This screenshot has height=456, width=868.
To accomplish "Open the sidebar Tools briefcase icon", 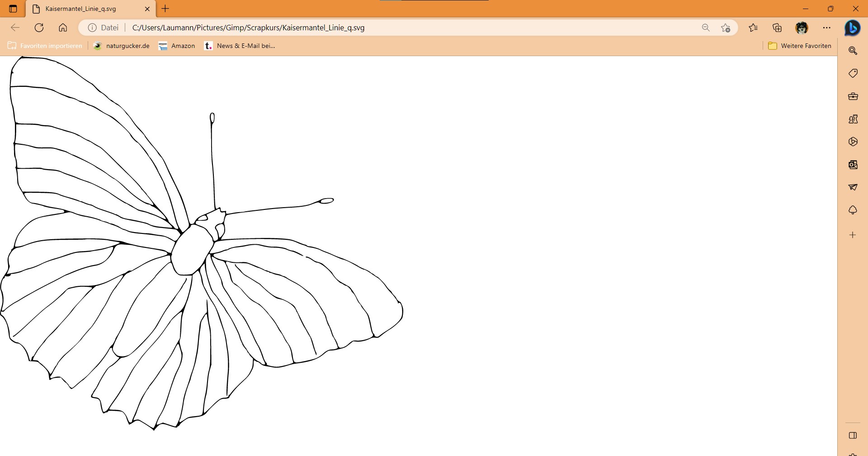I will (x=853, y=96).
